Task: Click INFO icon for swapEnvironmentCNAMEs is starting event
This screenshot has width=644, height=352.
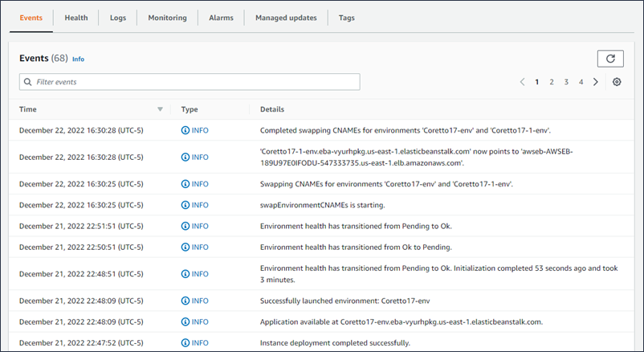Action: point(185,205)
